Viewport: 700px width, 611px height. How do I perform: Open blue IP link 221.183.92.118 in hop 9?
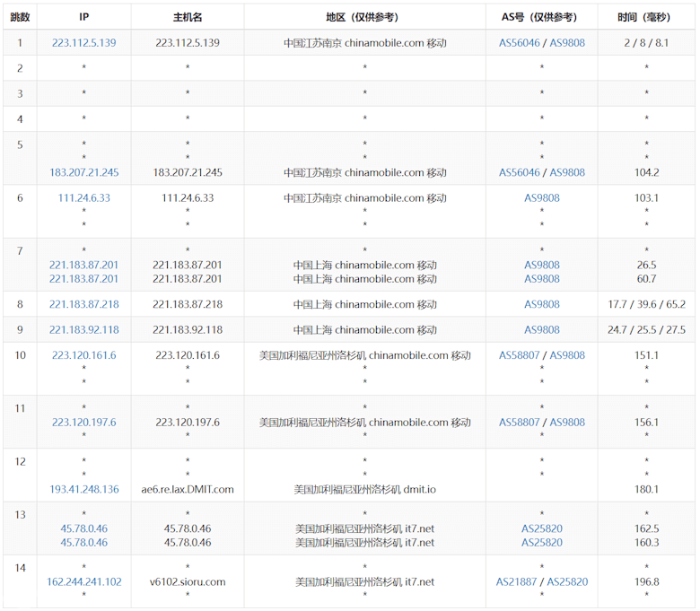83,329
